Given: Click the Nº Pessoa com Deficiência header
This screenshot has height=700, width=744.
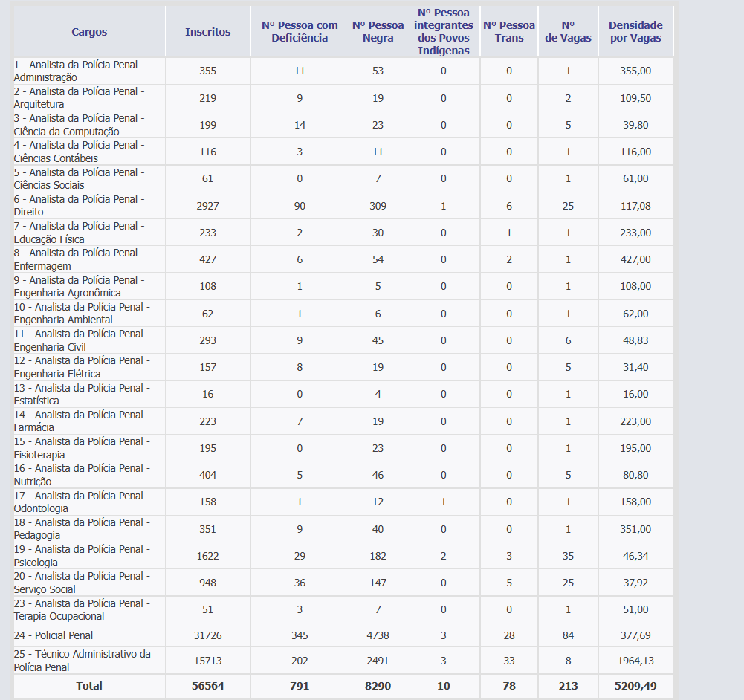Looking at the screenshot, I should tap(300, 32).
